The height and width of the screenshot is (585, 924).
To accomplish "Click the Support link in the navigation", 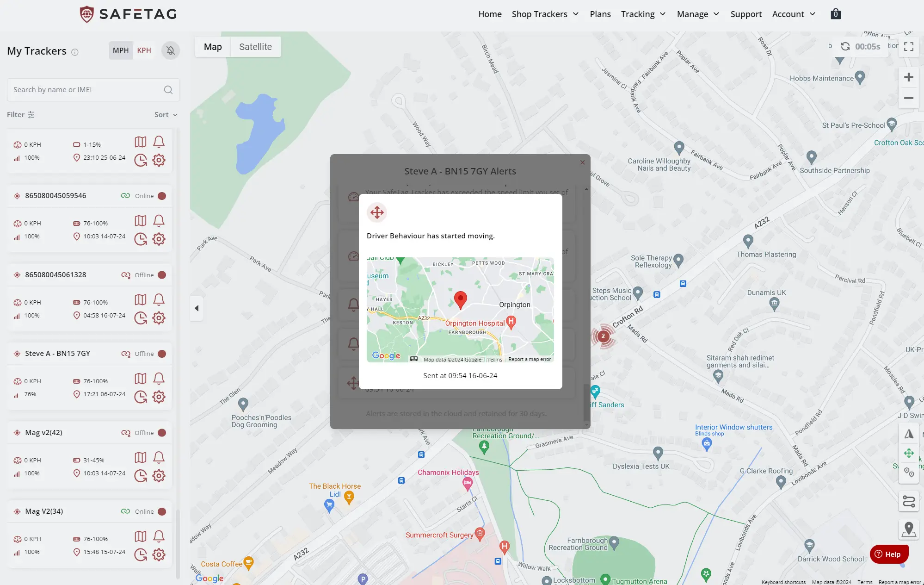I will [746, 14].
